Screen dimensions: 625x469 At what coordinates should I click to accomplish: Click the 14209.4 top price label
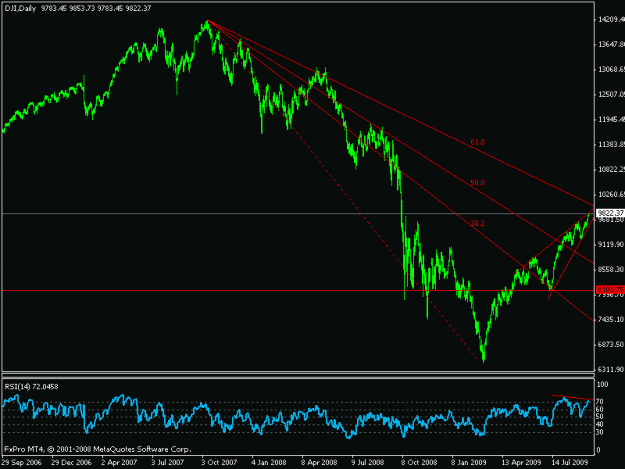point(611,20)
